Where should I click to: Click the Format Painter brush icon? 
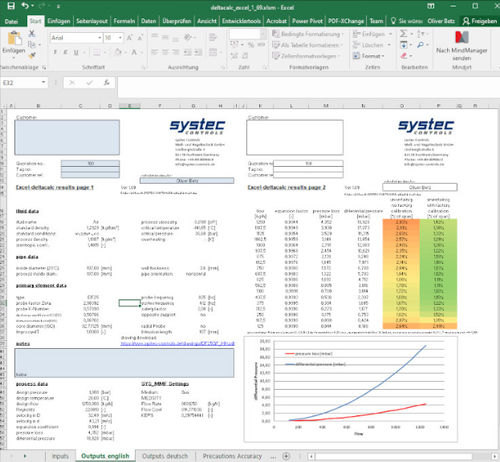[32, 55]
